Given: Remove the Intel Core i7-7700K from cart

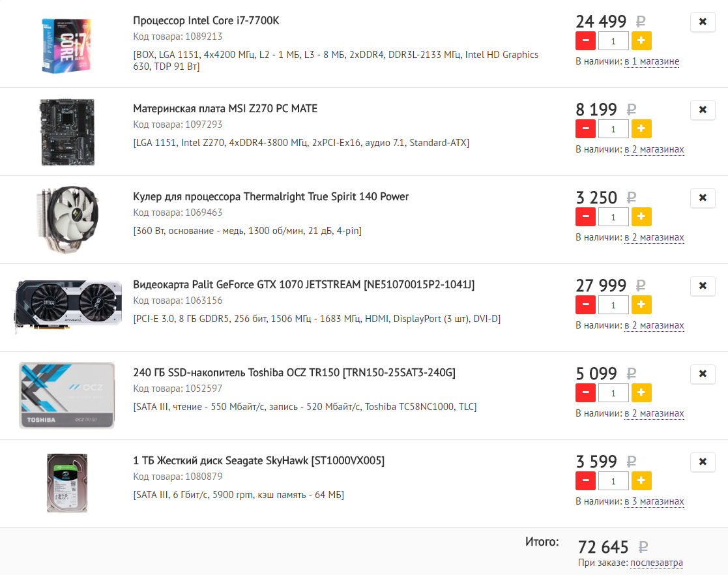Looking at the screenshot, I should (x=702, y=22).
